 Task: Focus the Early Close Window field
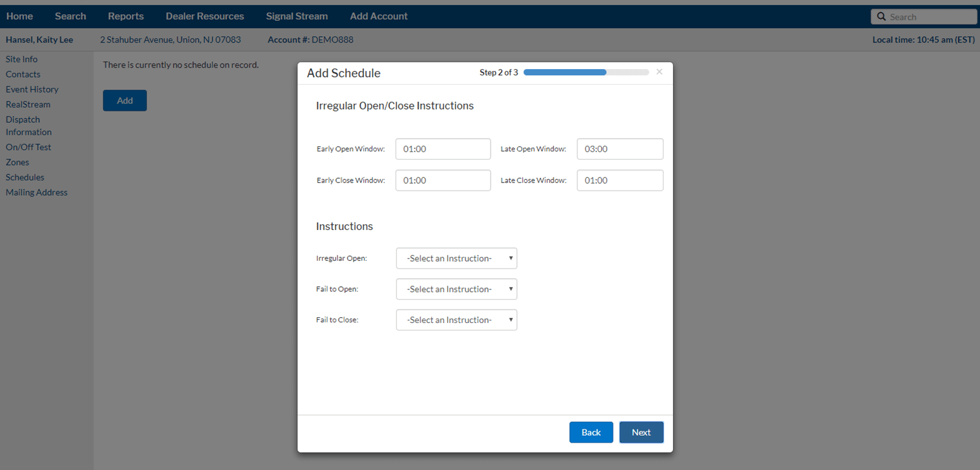(x=443, y=181)
